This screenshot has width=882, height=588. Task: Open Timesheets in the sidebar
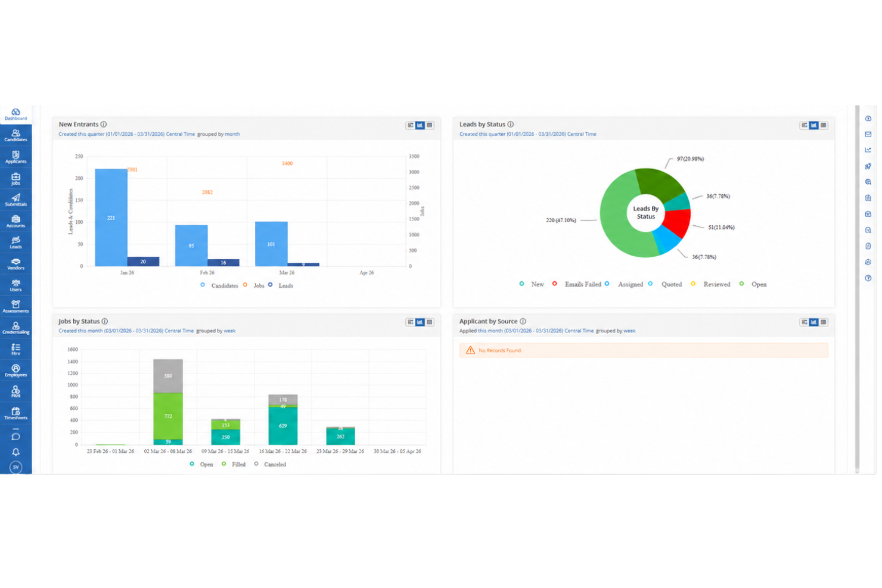pyautogui.click(x=15, y=413)
